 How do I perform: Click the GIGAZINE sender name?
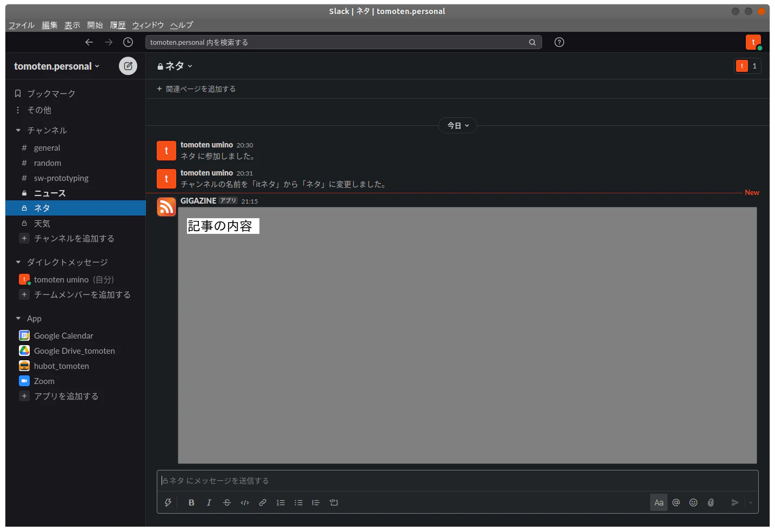click(198, 200)
